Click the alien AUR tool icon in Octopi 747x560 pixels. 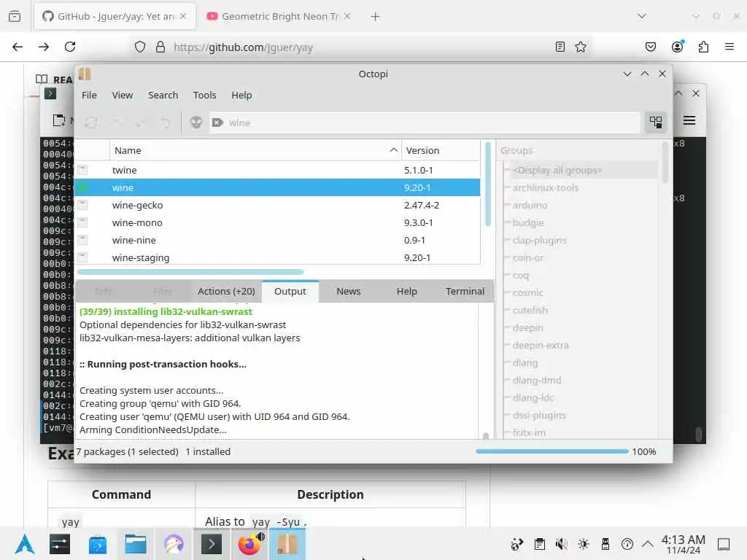click(196, 122)
